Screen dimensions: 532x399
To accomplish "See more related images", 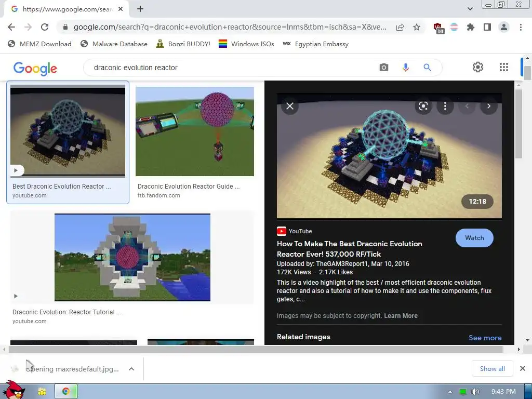I will pos(485,338).
